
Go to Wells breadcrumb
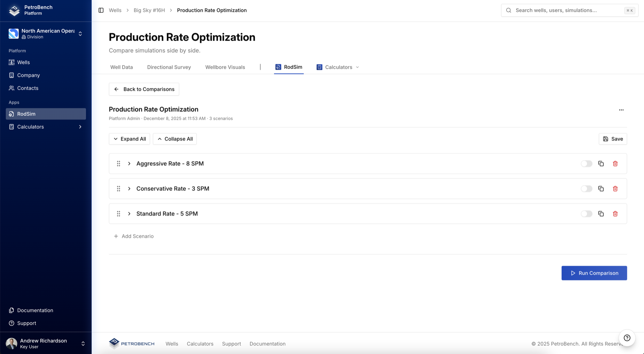(x=115, y=10)
